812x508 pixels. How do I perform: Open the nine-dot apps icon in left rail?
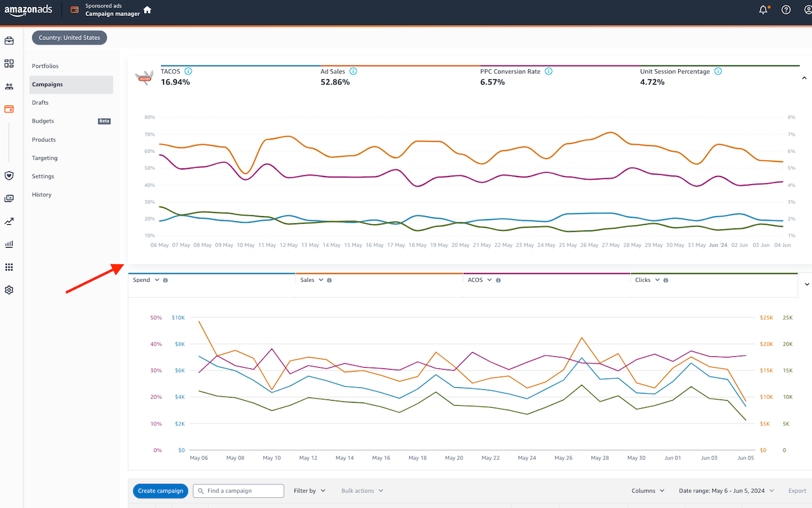[9, 267]
